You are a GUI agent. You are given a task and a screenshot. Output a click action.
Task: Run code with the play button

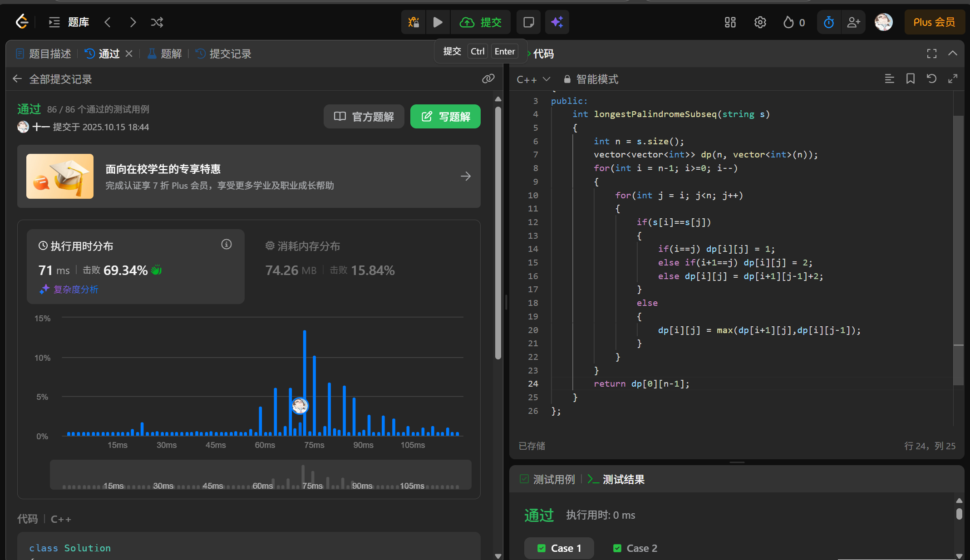coord(438,22)
